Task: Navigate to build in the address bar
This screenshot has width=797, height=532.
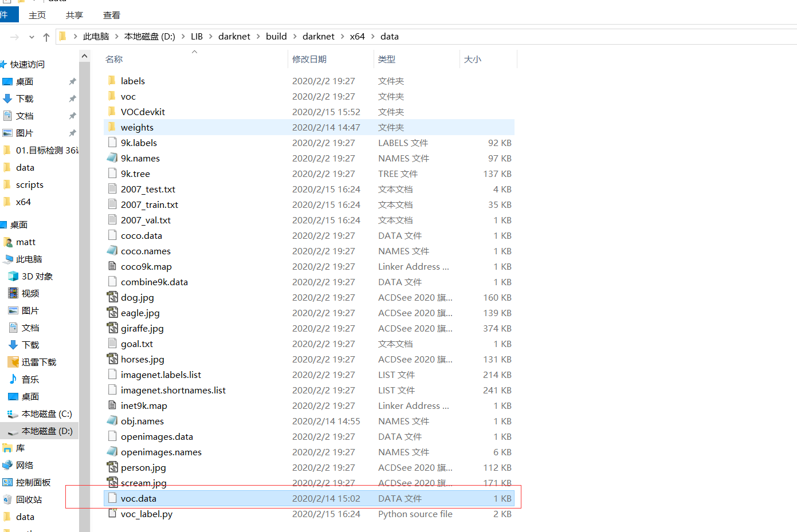Action: (276, 36)
